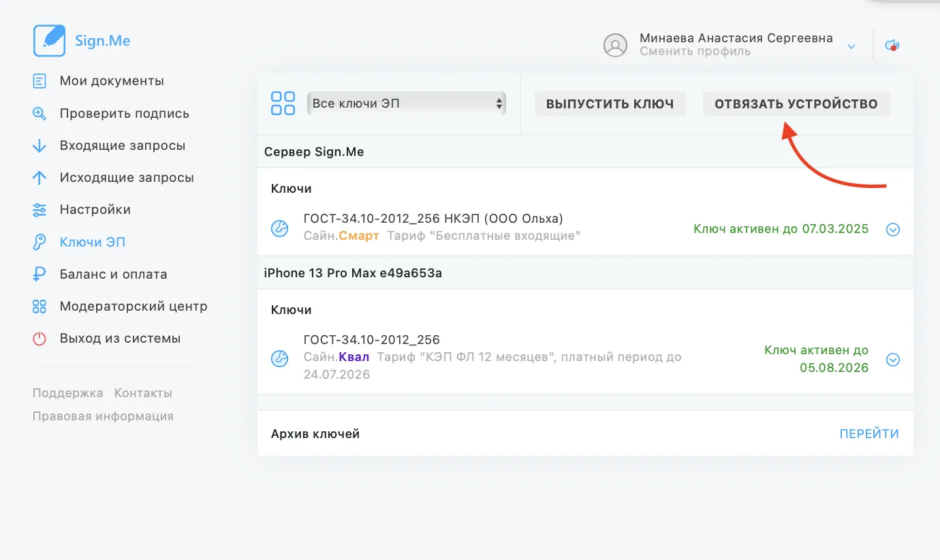Expand the НКЭП (ООО Ольха) key details
The image size is (940, 560).
[x=893, y=230]
